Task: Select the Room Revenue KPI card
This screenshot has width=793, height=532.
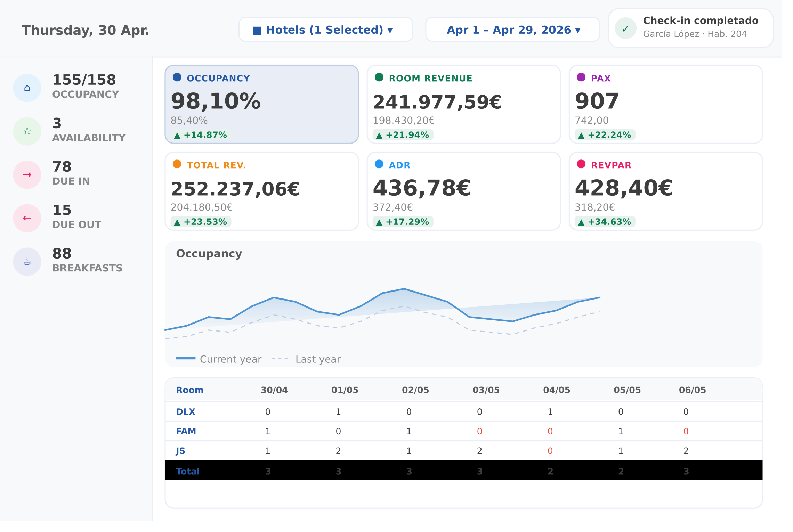Action: point(464,104)
